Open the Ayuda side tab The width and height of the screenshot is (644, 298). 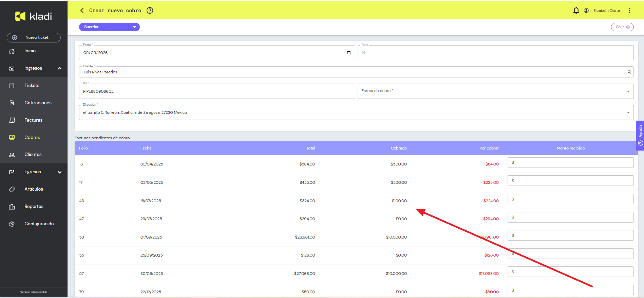[x=640, y=136]
